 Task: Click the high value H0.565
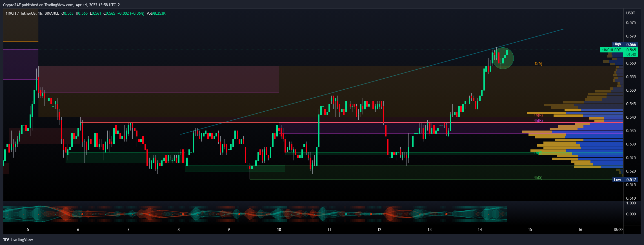[81, 13]
